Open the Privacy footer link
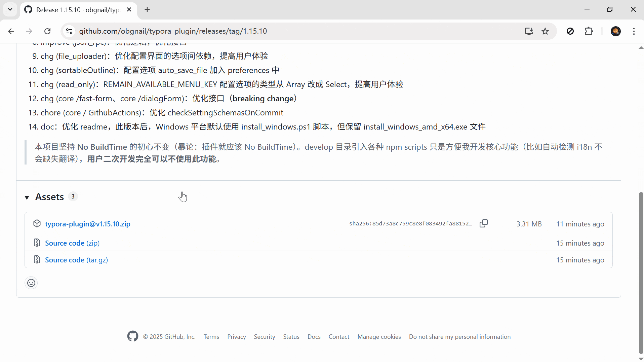This screenshot has width=644, height=362. coord(237,336)
